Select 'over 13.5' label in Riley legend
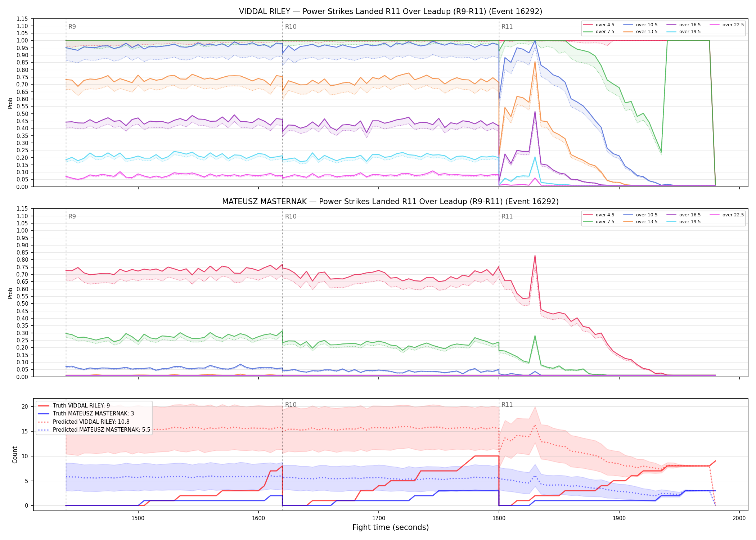The width and height of the screenshot is (756, 540). (x=647, y=32)
